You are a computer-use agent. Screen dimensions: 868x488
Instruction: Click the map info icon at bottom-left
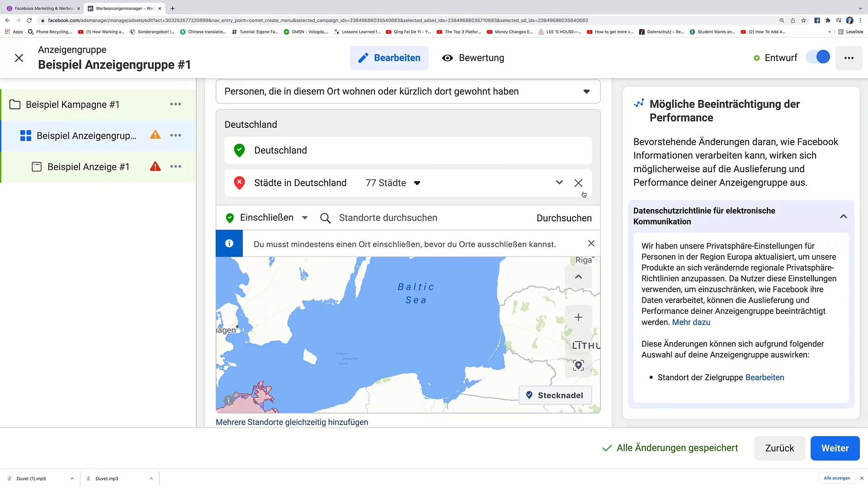click(229, 400)
